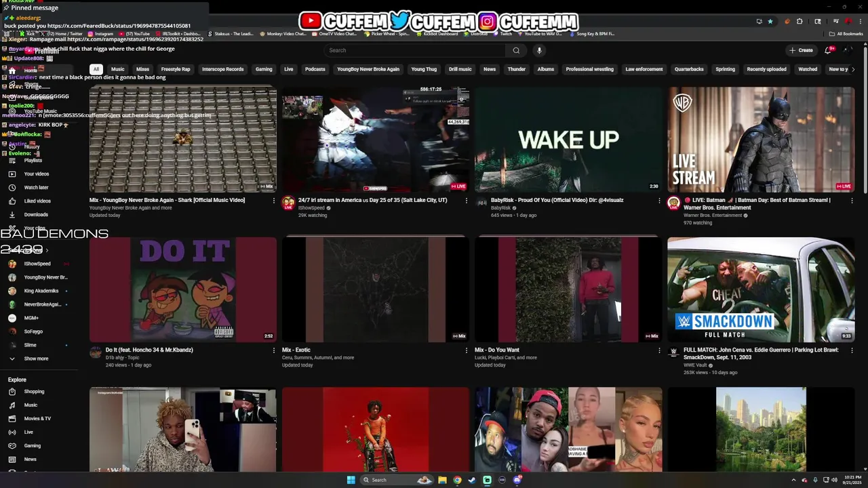868x488 pixels.
Task: Open options menu for Batman live stream
Action: [852, 201]
